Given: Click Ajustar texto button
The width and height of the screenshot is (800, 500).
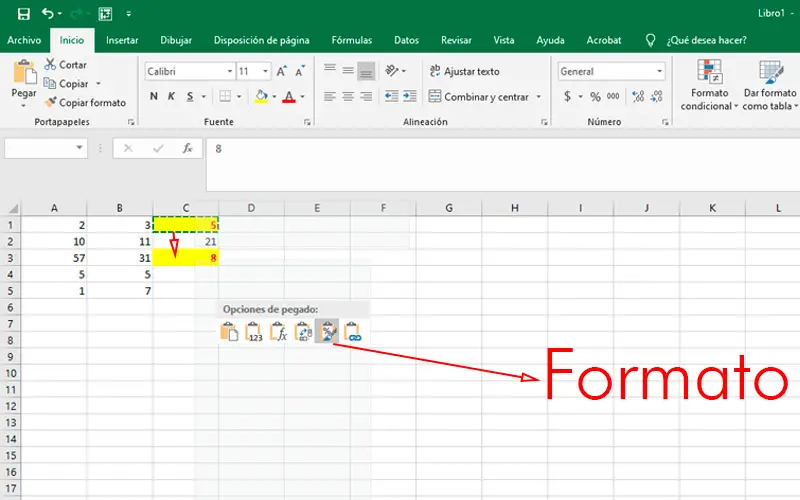Looking at the screenshot, I should (464, 71).
